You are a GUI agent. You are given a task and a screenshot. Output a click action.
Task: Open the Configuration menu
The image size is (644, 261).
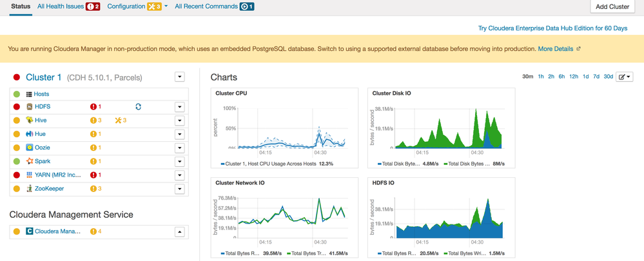coord(137,6)
